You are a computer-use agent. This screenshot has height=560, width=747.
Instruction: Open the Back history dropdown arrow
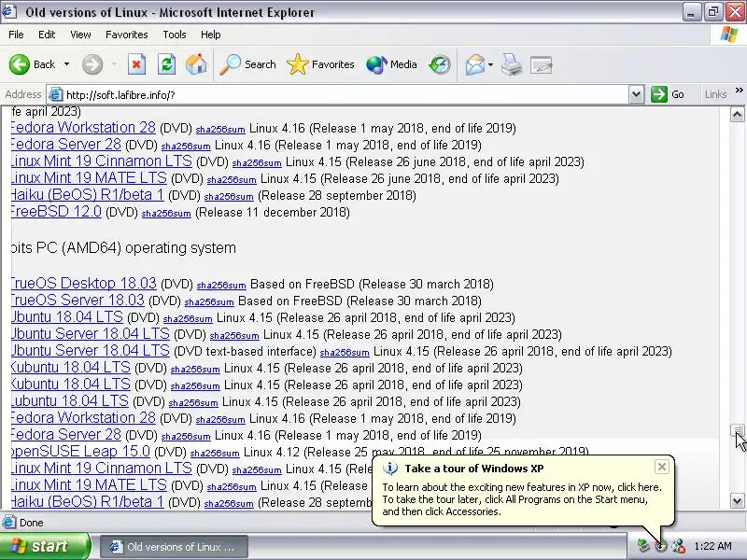coord(66,64)
